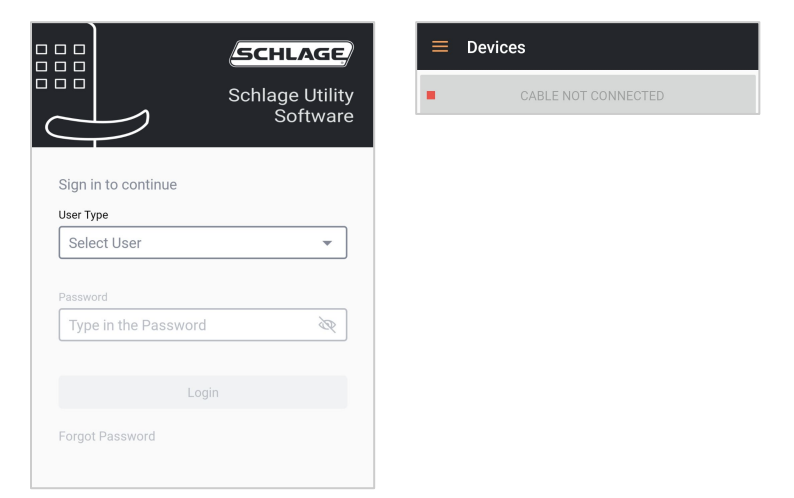Click the Schlage Utility Software title text
794x498 pixels.
pyautogui.click(x=291, y=106)
